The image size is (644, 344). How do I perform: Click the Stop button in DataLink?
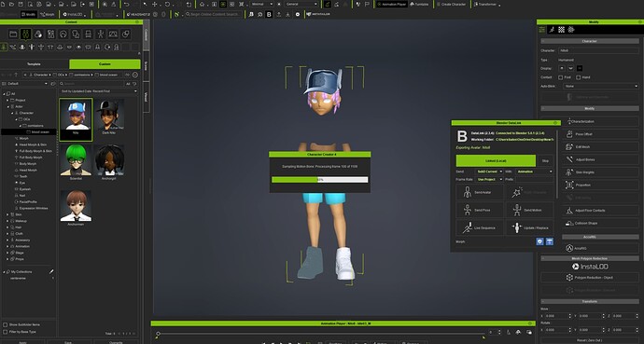tap(545, 160)
